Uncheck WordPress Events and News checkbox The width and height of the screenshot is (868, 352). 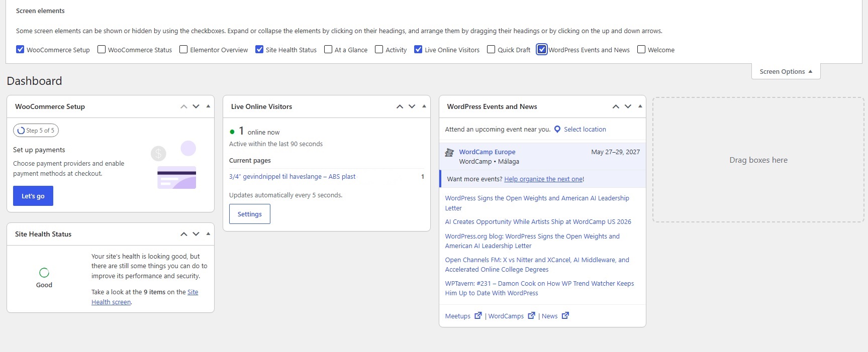coord(542,49)
